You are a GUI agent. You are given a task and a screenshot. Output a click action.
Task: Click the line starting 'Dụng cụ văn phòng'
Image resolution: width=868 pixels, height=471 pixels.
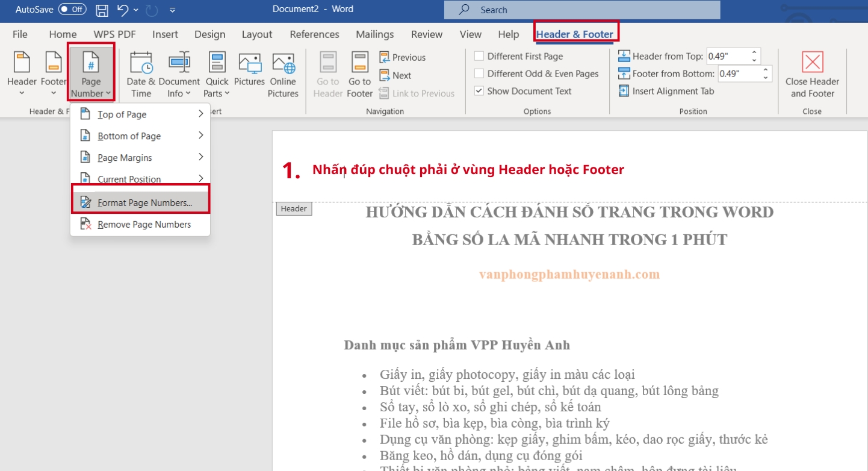574,440
